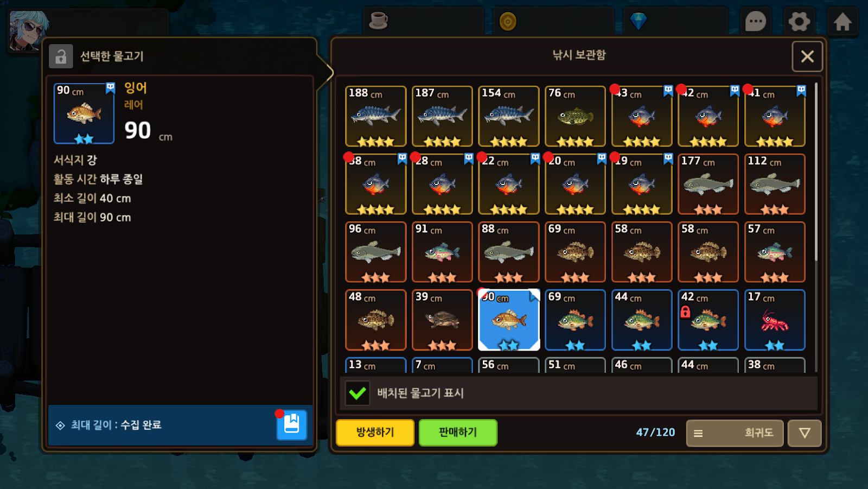
Task: Select the 17 cm red crayfish
Action: pos(775,320)
